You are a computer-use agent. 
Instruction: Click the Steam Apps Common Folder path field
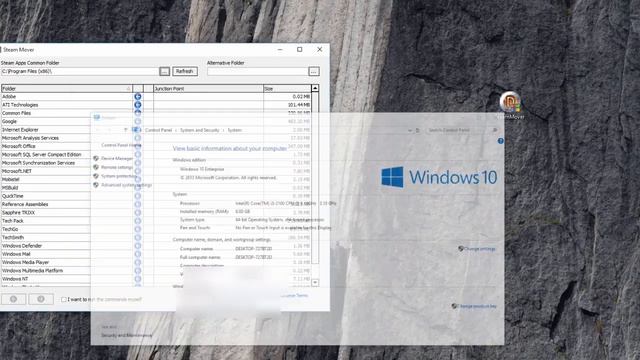coord(80,71)
